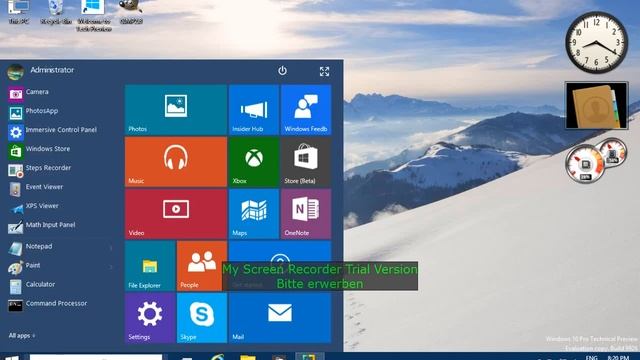Image resolution: width=640 pixels, height=360 pixels.
Task: Open the Music tile
Action: 176,162
